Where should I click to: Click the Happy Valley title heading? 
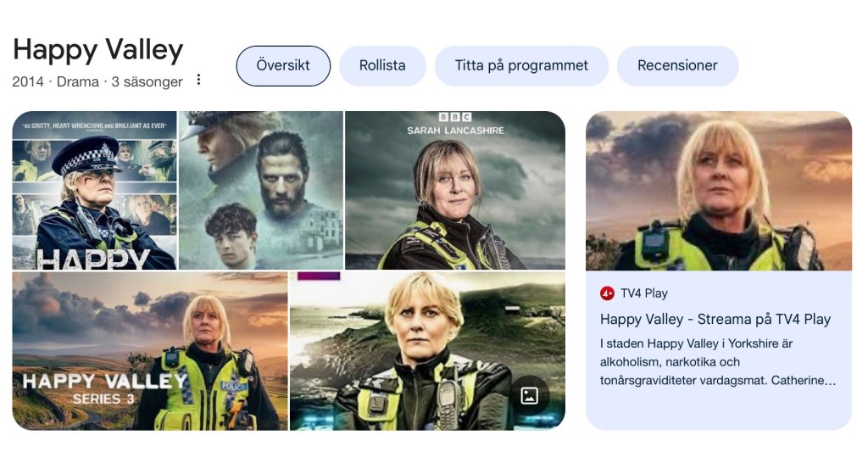click(x=98, y=50)
